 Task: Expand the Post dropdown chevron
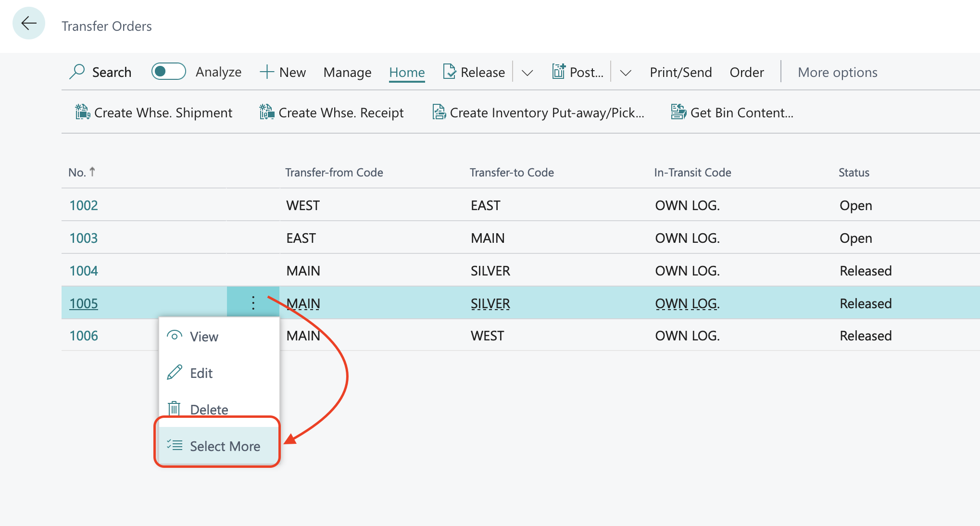pos(626,73)
